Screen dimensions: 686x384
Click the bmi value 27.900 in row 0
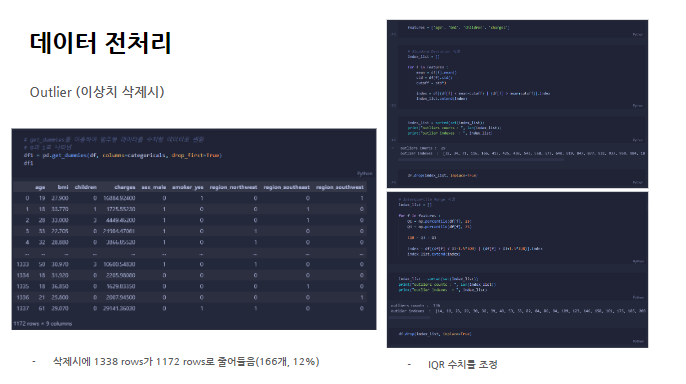coord(60,198)
